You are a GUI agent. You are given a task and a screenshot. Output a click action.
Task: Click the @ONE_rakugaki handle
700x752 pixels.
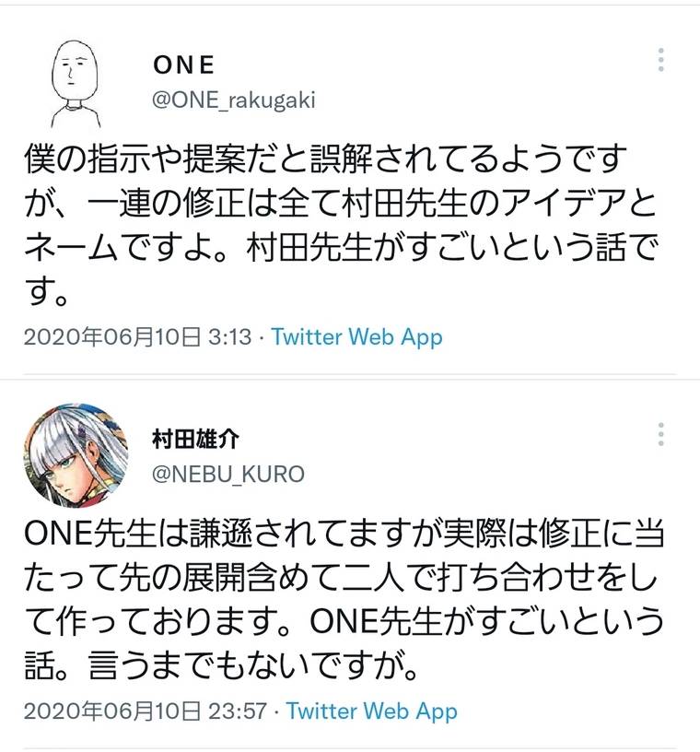coord(233,100)
